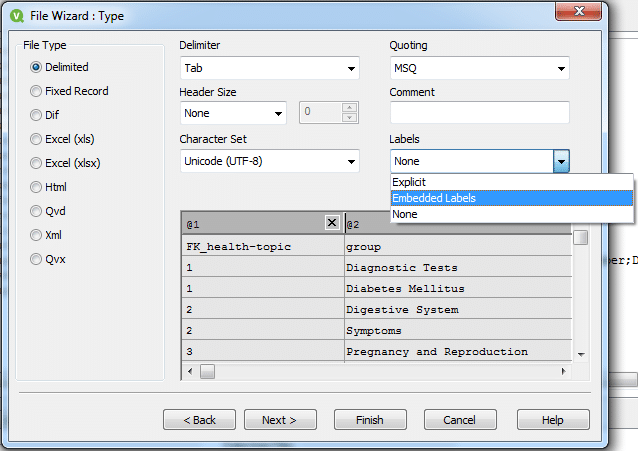638x451 pixels.
Task: Go to previous step with Back button
Action: (199, 420)
